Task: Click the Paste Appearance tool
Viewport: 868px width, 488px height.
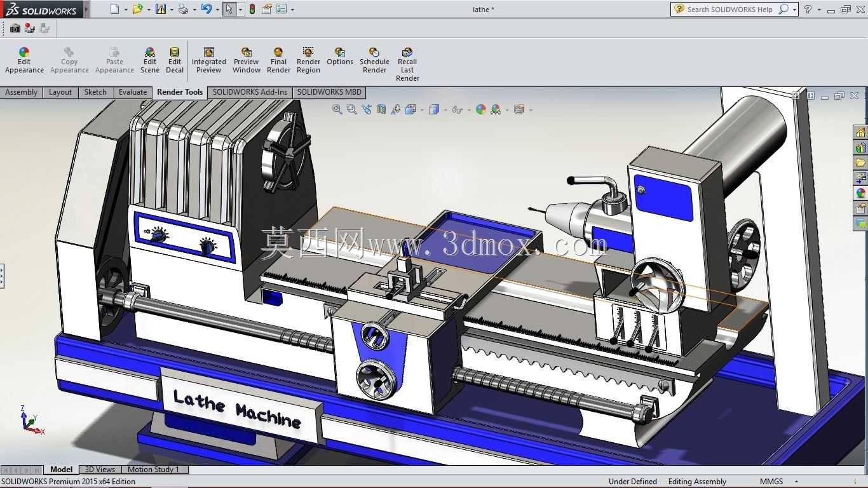Action: click(x=114, y=61)
